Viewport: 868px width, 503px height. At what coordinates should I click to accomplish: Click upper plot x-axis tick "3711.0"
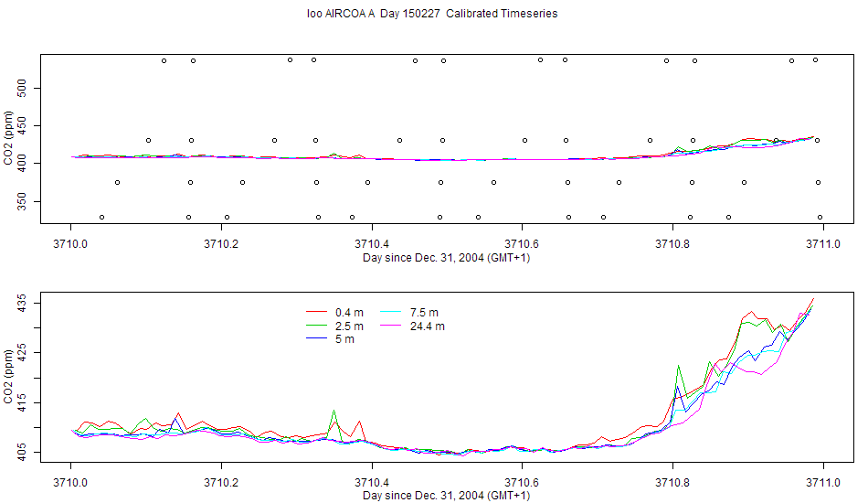click(x=823, y=244)
